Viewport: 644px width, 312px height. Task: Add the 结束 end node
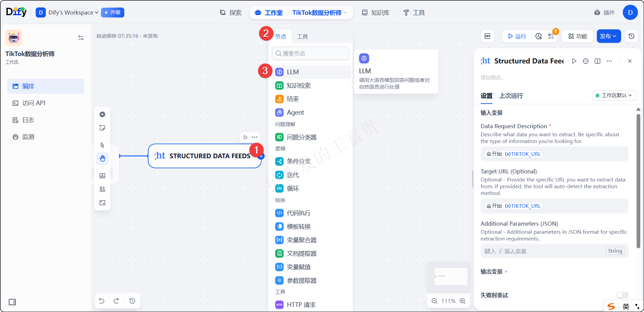tap(311, 99)
